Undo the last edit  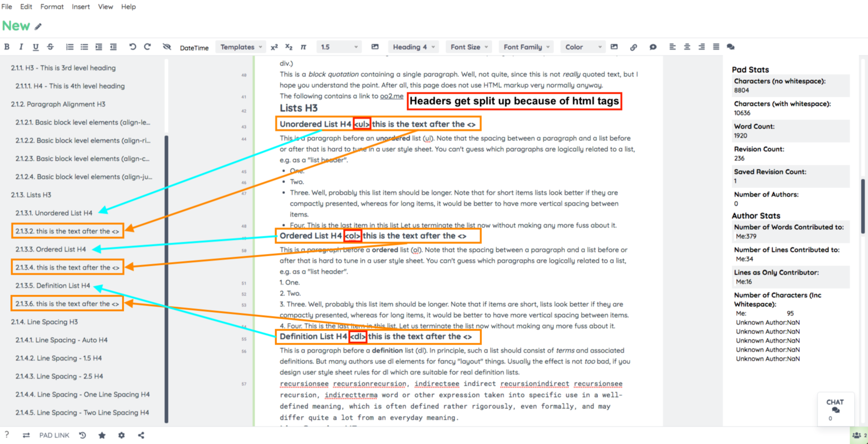[x=132, y=47]
